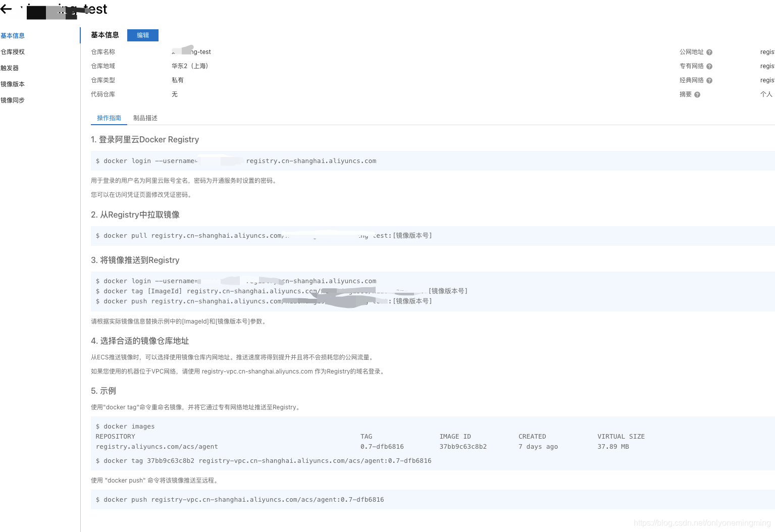Click the VIRTUAL SIZE column header
The height and width of the screenshot is (532, 775).
(x=621, y=437)
